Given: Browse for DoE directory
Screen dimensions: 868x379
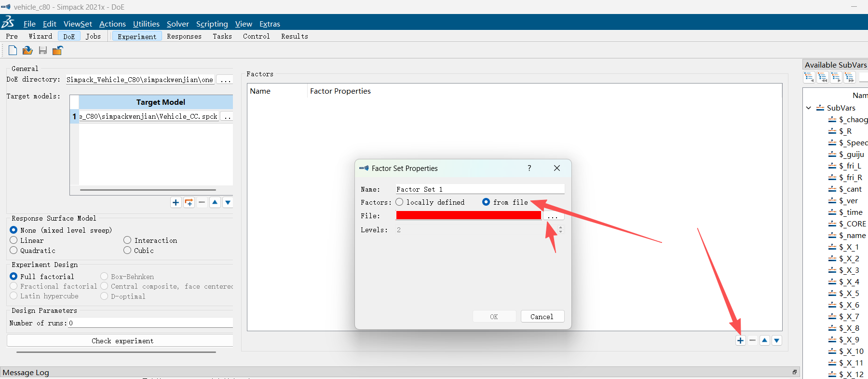Looking at the screenshot, I should click(x=226, y=80).
